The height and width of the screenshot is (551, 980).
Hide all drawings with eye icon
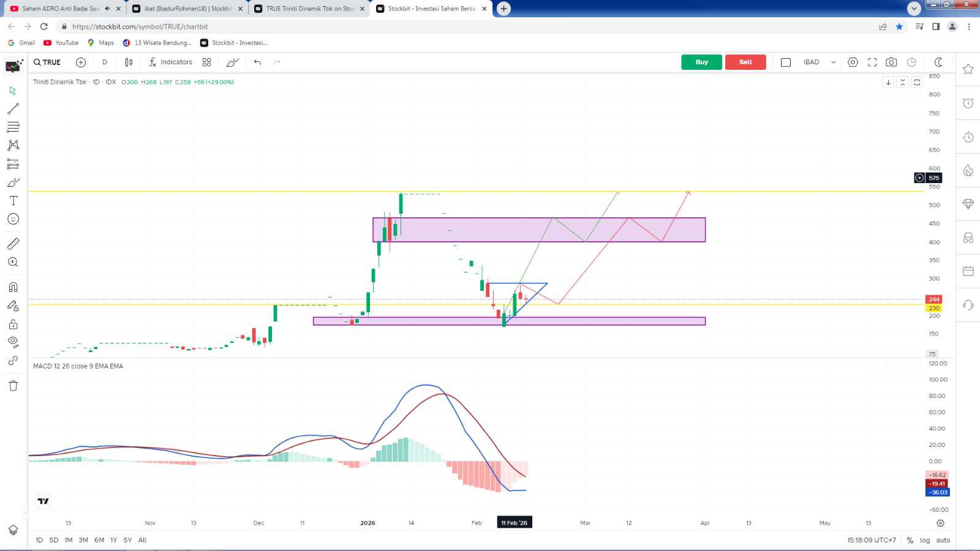click(13, 342)
